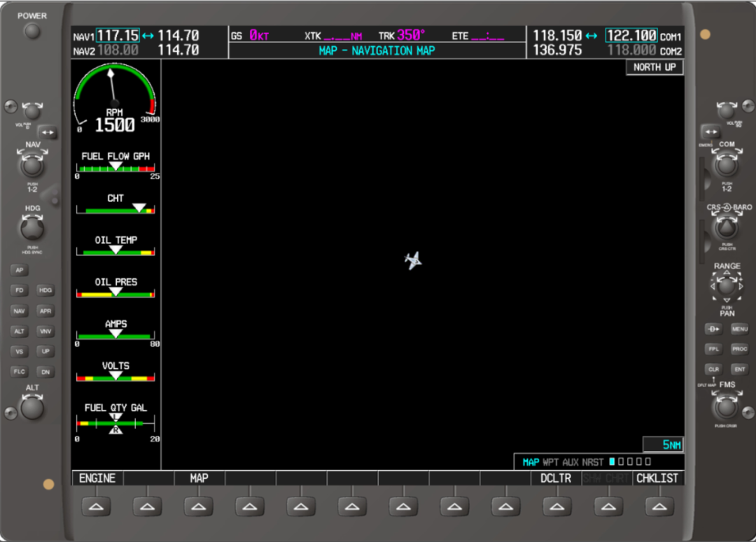Click the NAV volume knob
This screenshot has width=756, height=542.
pyautogui.click(x=31, y=110)
